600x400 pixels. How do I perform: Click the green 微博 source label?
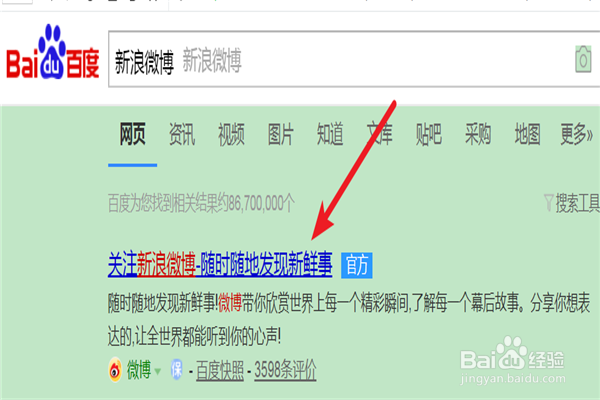tap(139, 370)
